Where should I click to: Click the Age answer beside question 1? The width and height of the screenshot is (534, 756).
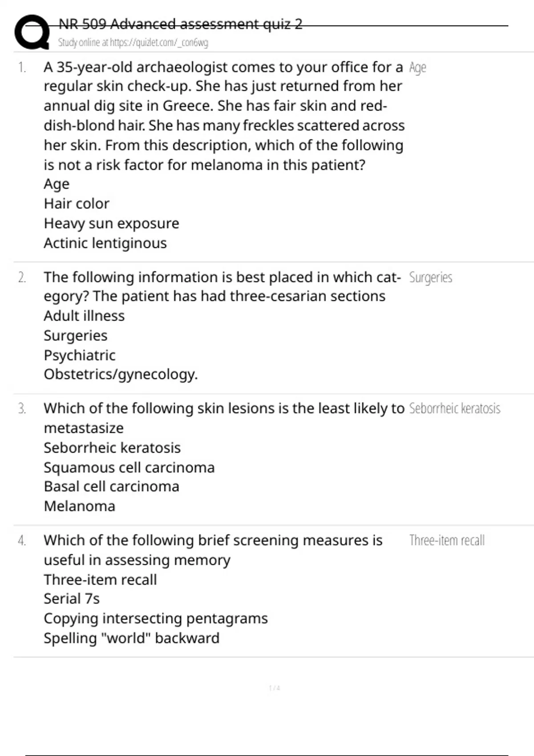click(417, 68)
